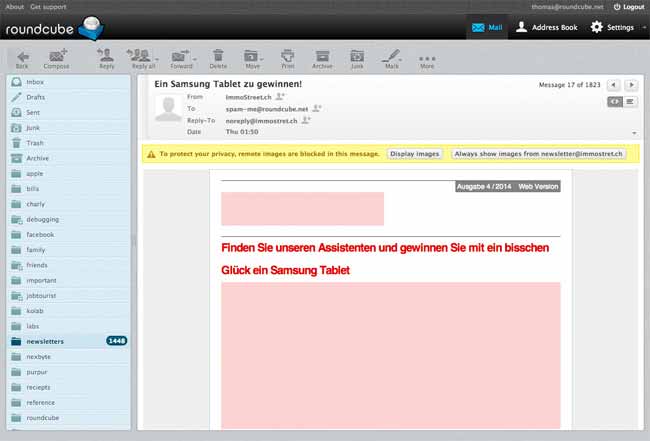650x441 pixels.
Task: Select the bills folder
Action: pos(68,189)
